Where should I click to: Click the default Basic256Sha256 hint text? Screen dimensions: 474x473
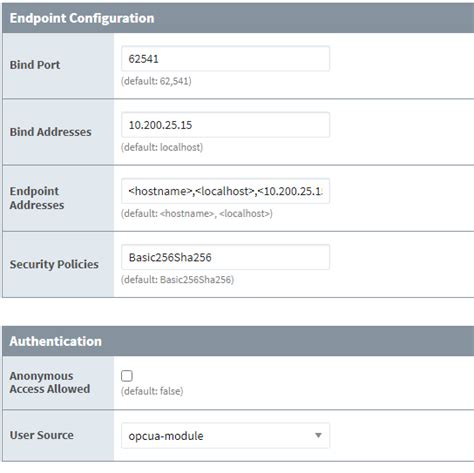click(x=177, y=279)
